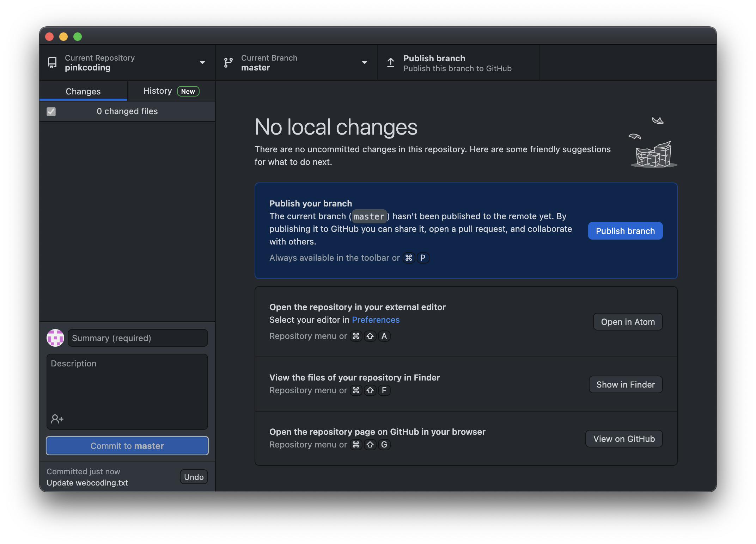This screenshot has height=544, width=756.
Task: Undo the last commit
Action: (194, 477)
